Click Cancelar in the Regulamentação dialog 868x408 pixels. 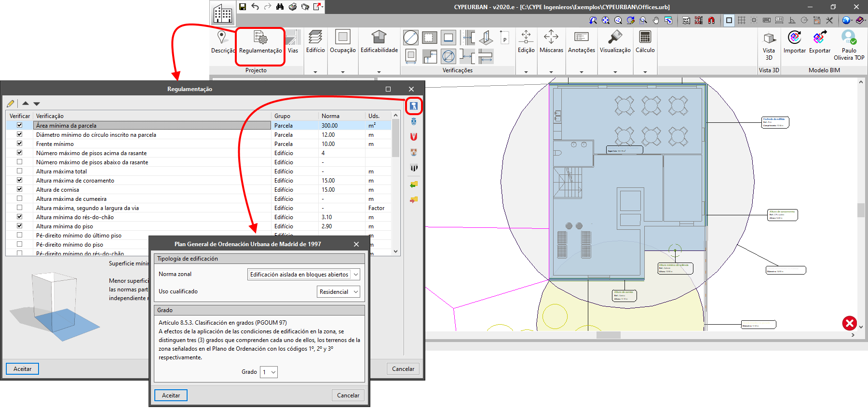[403, 369]
